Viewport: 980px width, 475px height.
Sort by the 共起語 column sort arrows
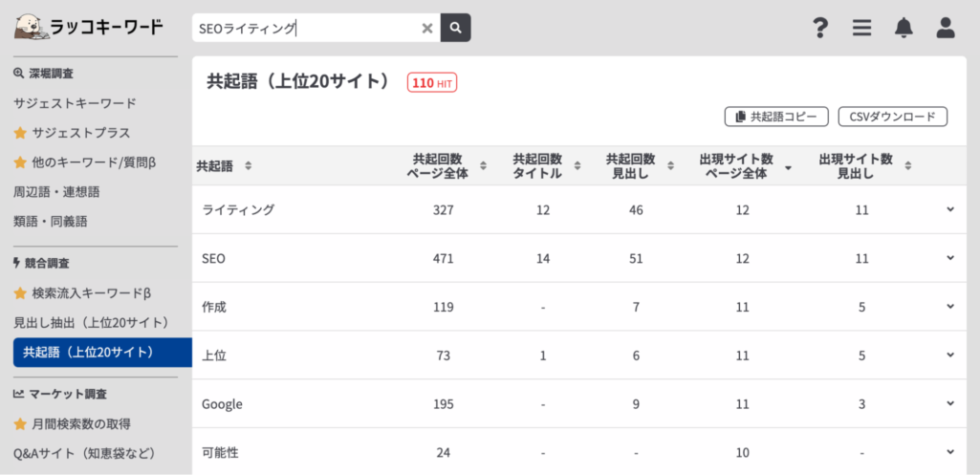(249, 166)
